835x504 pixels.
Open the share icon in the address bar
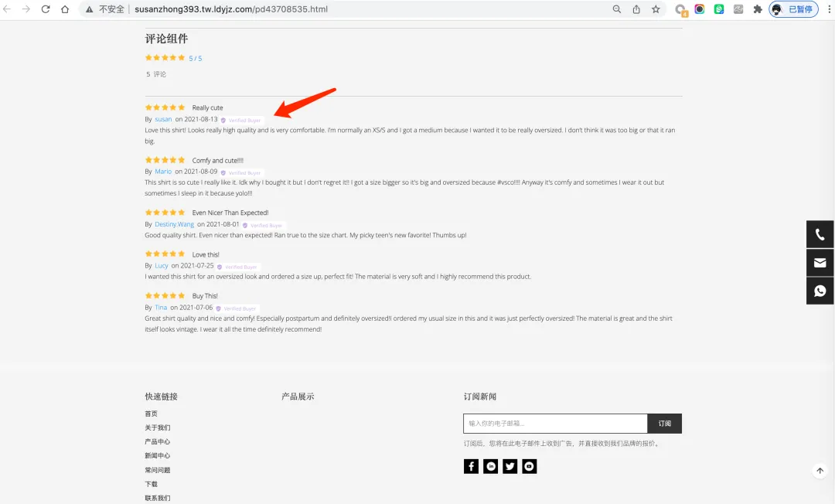[x=636, y=9]
